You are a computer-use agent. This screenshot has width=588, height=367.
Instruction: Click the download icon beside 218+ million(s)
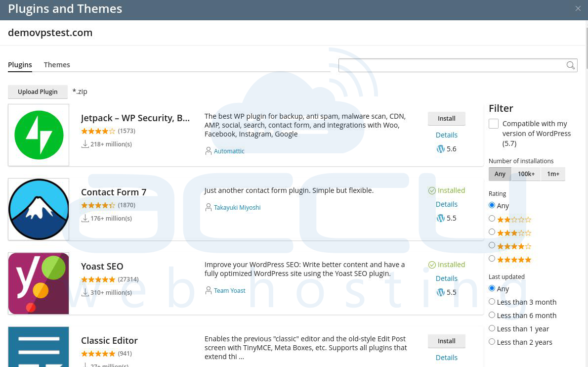coord(85,144)
